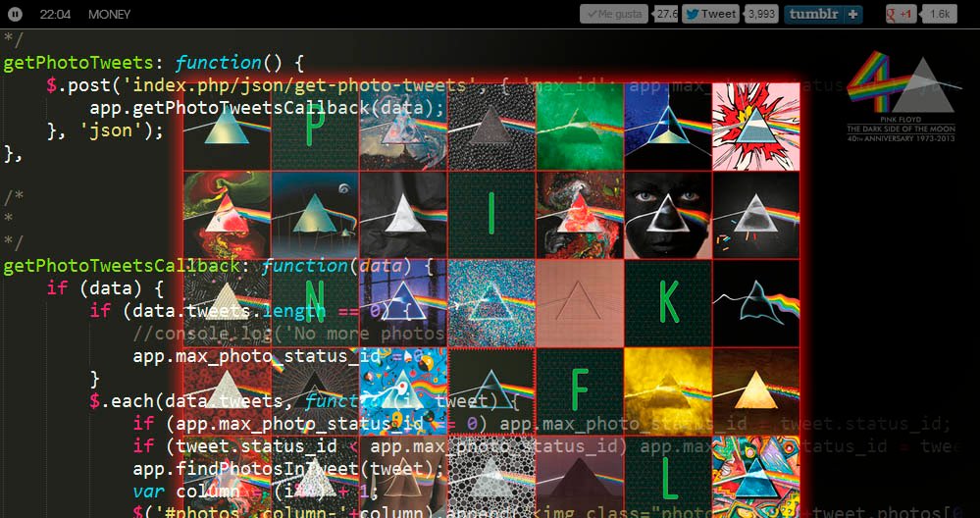Open the black bubbles prism thumbnail
980x518 pixels.
point(491,127)
